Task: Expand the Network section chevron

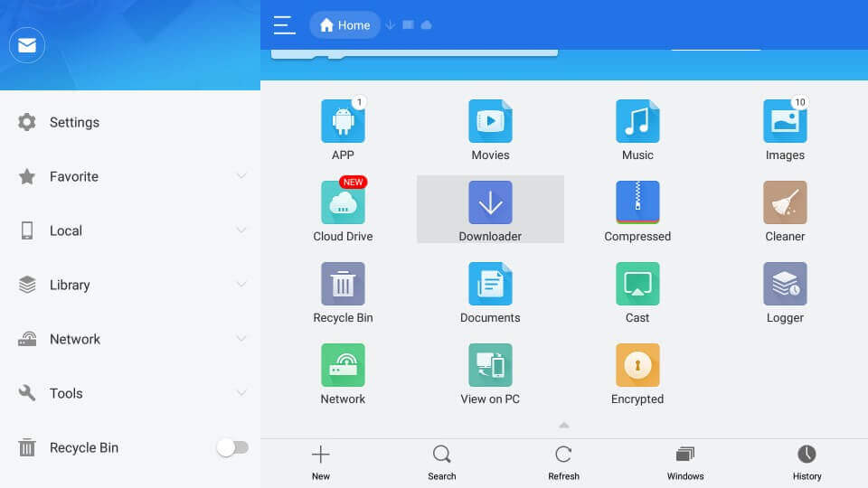Action: click(241, 339)
